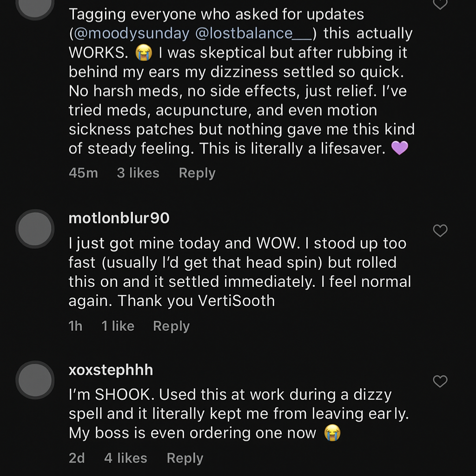This screenshot has width=476, height=476.
Task: View the 3 likes on top comment
Action: tap(138, 173)
